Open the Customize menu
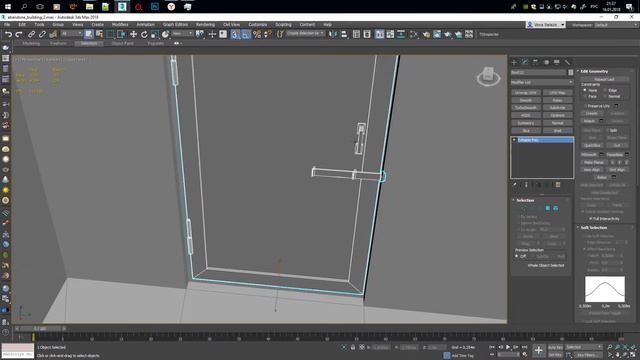640x360 pixels. tap(258, 25)
